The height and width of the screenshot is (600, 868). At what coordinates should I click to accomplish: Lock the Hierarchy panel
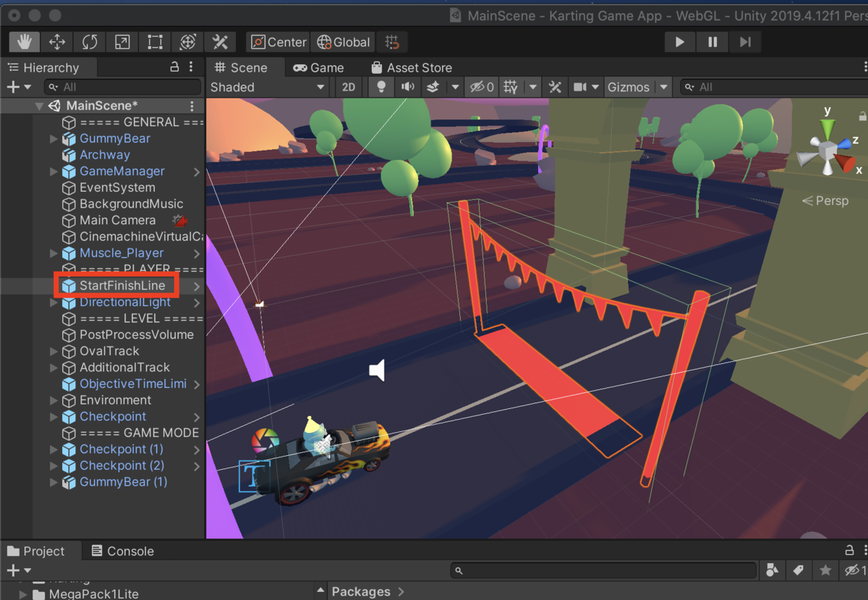coord(174,67)
